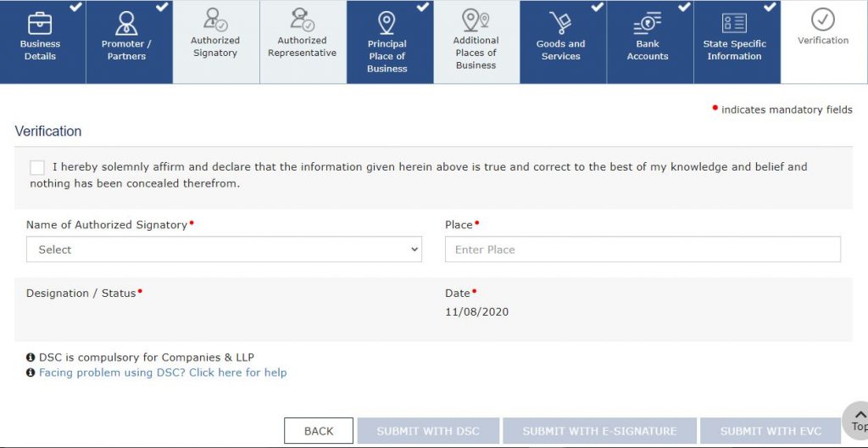The height and width of the screenshot is (448, 868).
Task: Click the Verification checkmark circle icon
Action: [x=823, y=20]
